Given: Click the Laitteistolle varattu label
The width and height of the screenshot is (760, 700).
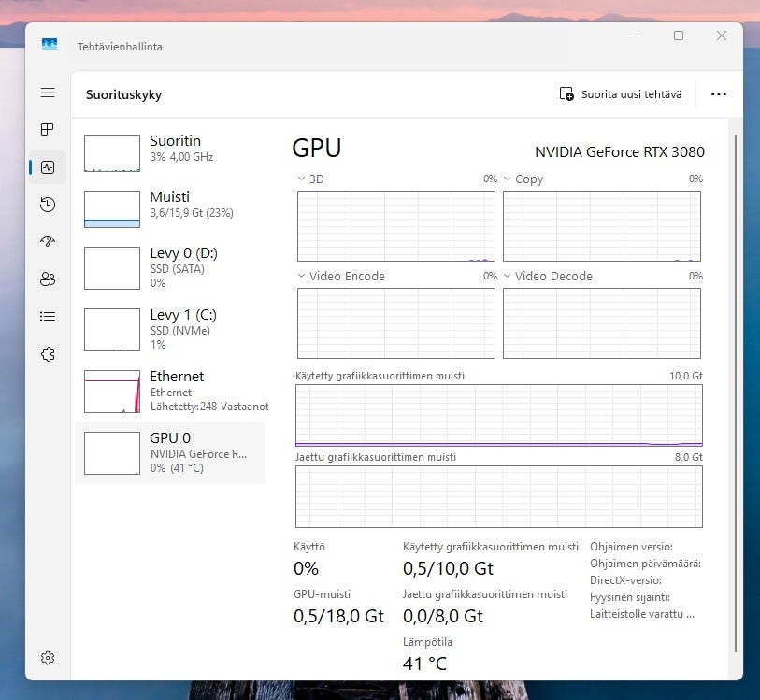Looking at the screenshot, I should (x=641, y=614).
